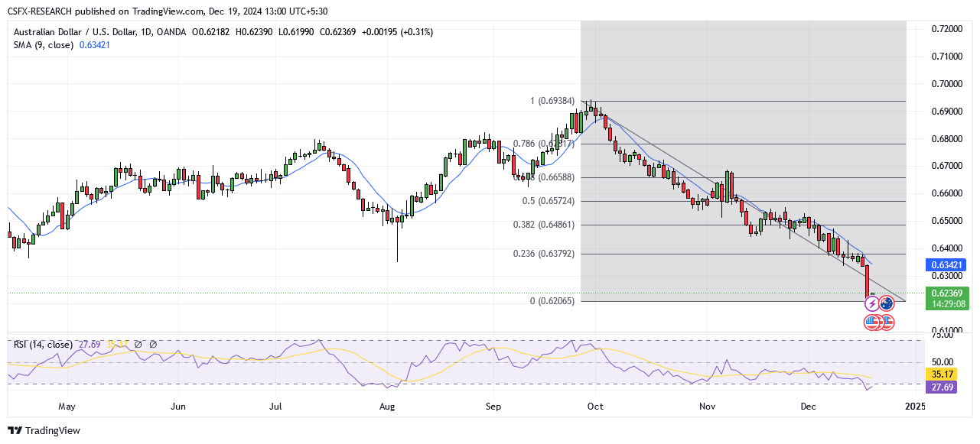980x444 pixels.
Task: Open the Australian flag economic event marker
Action: pyautogui.click(x=887, y=303)
